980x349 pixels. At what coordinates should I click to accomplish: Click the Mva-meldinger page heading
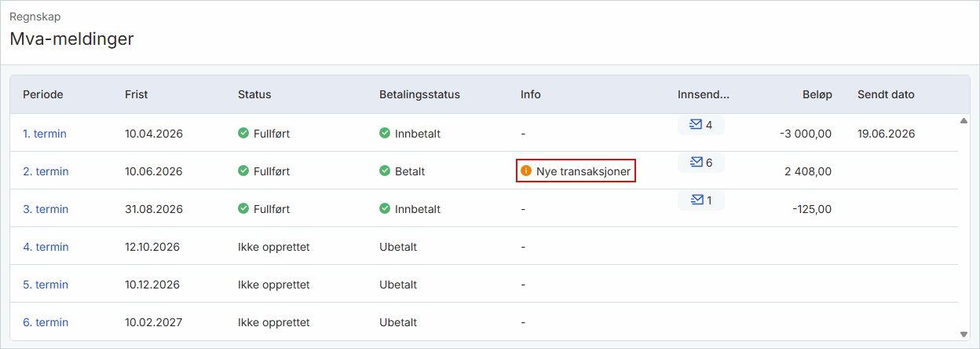coord(71,39)
